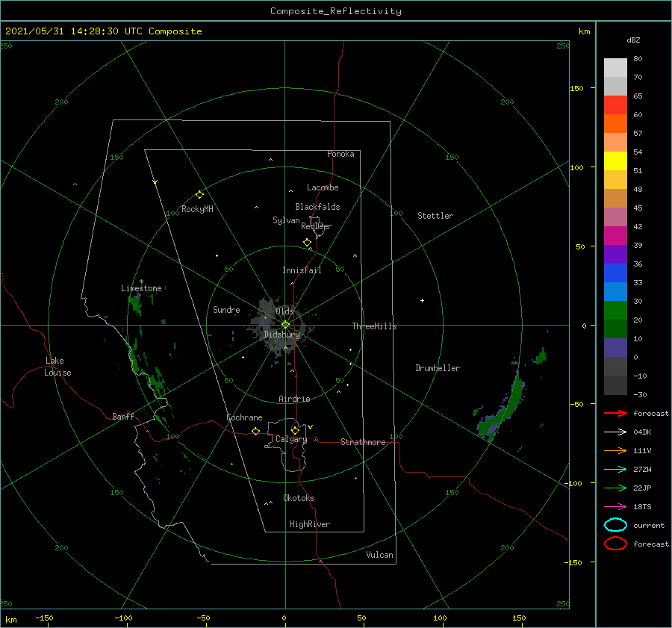Click the Cochrane label
Viewport: 672px width, 628px height.
click(x=244, y=417)
